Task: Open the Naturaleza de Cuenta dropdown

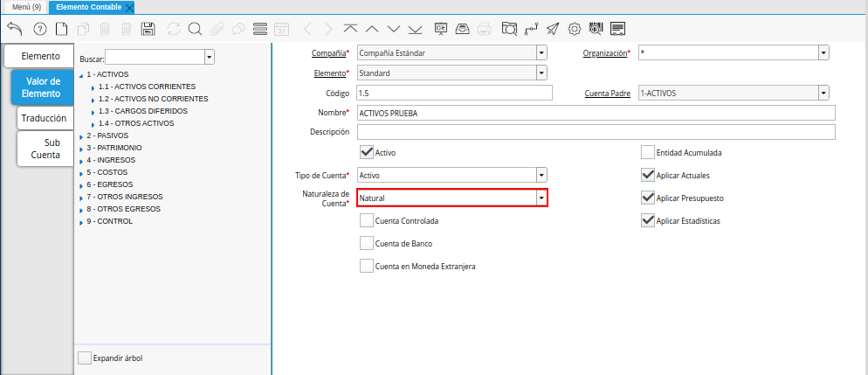Action: coord(541,198)
